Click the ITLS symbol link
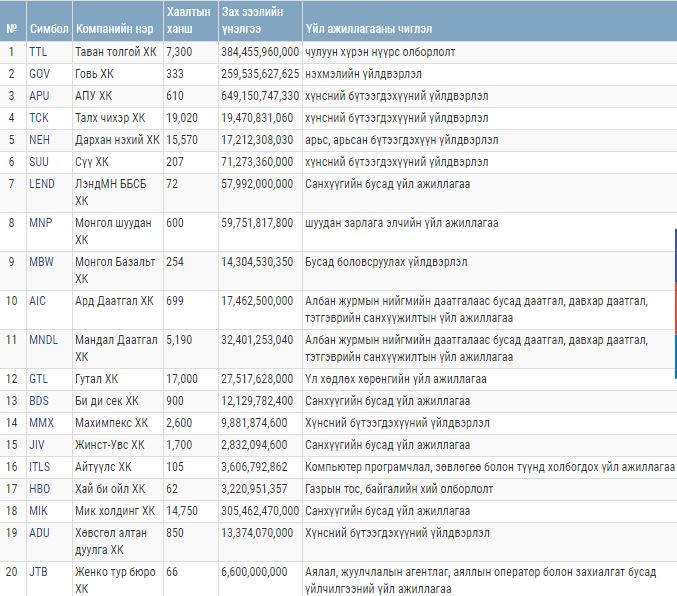The width and height of the screenshot is (677, 596). pos(39,467)
